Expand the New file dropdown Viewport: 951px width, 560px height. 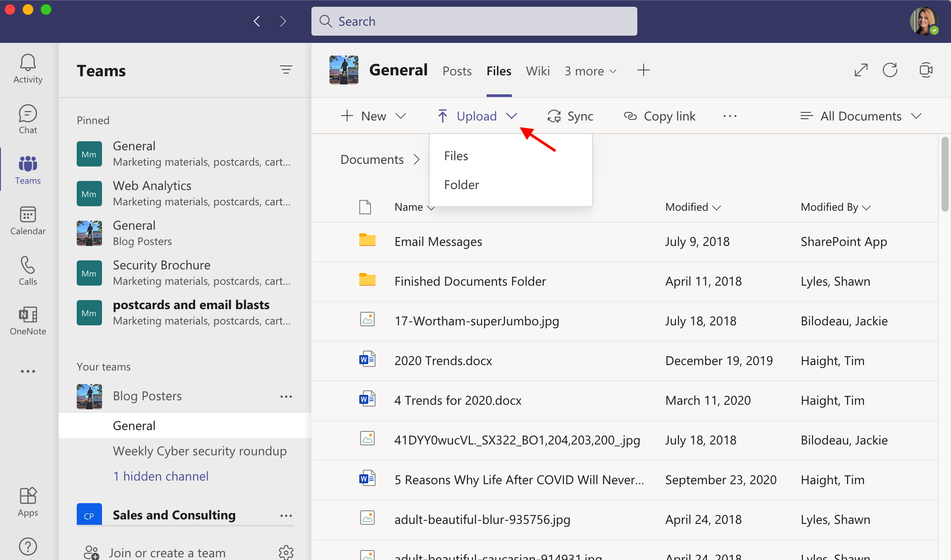[400, 116]
